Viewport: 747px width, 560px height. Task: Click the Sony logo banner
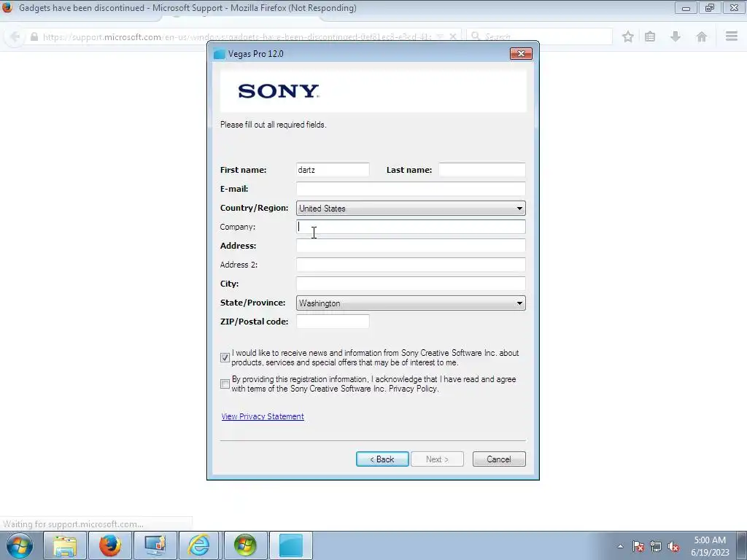[x=373, y=91]
